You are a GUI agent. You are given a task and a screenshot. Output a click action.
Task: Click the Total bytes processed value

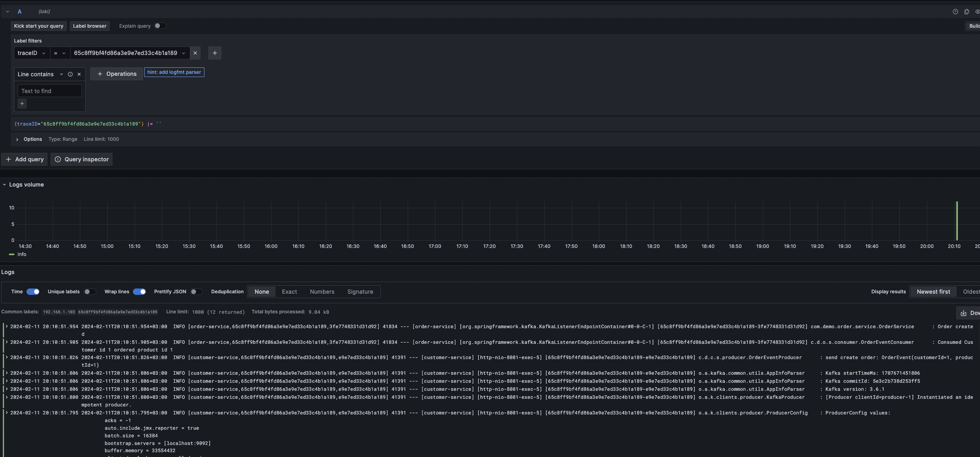coord(319,312)
